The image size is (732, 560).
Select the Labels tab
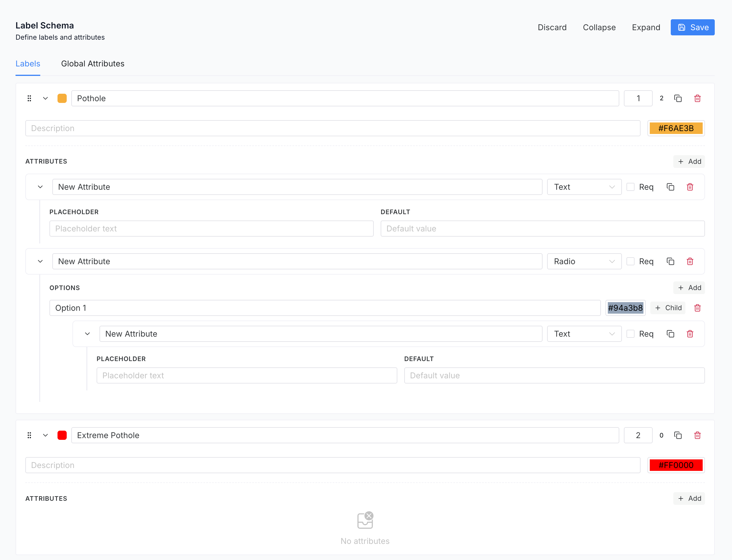coord(28,64)
